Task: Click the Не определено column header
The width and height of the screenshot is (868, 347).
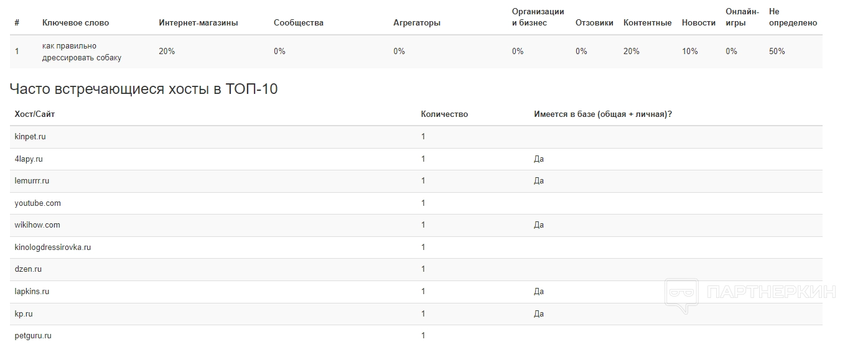Action: point(793,17)
